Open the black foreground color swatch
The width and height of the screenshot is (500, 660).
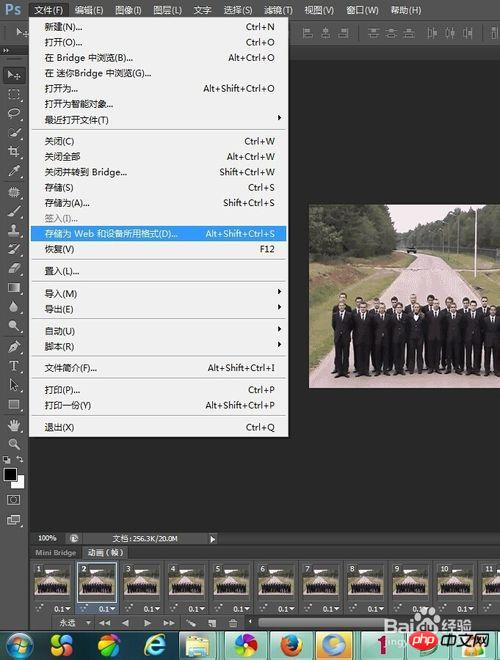[x=9, y=474]
